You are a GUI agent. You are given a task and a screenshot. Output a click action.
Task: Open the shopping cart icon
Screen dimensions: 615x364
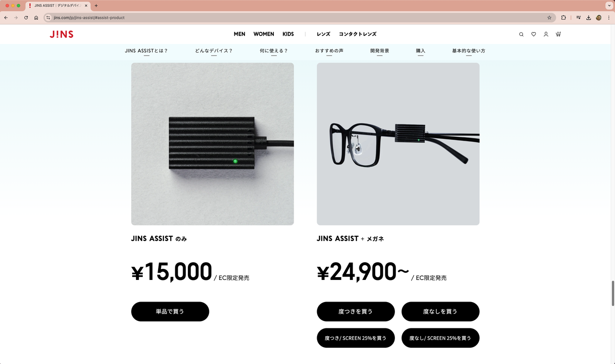click(558, 34)
